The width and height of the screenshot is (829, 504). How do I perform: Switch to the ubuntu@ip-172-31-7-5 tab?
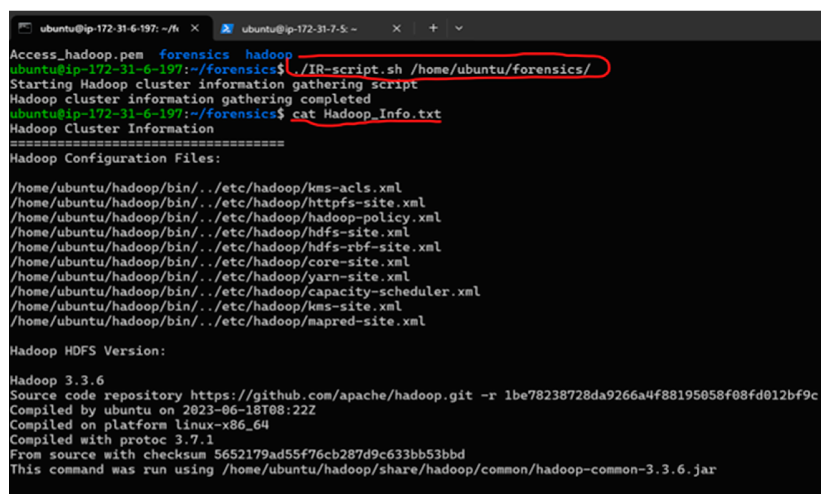coord(299,29)
